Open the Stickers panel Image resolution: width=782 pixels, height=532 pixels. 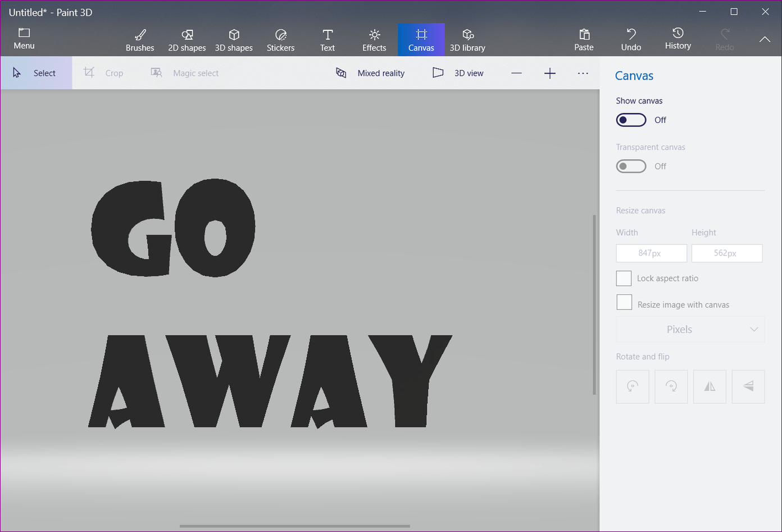280,40
